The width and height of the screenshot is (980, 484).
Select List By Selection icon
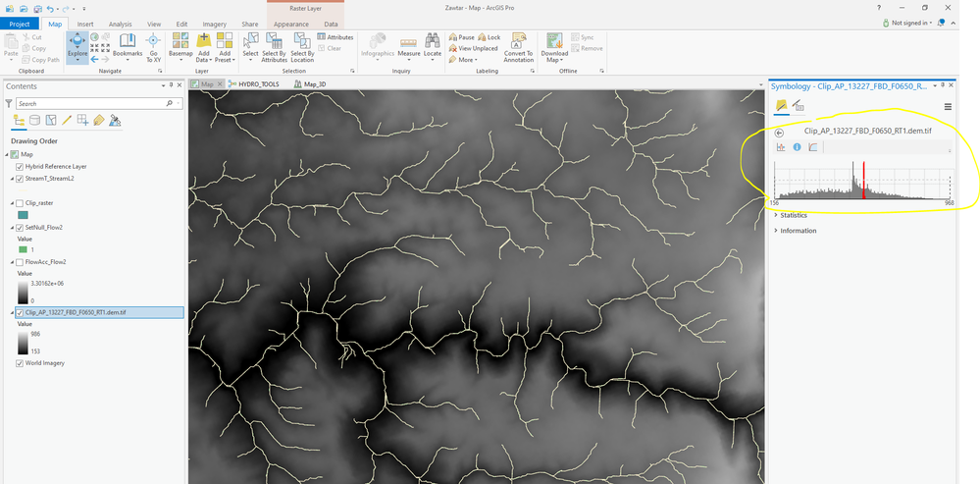click(51, 120)
